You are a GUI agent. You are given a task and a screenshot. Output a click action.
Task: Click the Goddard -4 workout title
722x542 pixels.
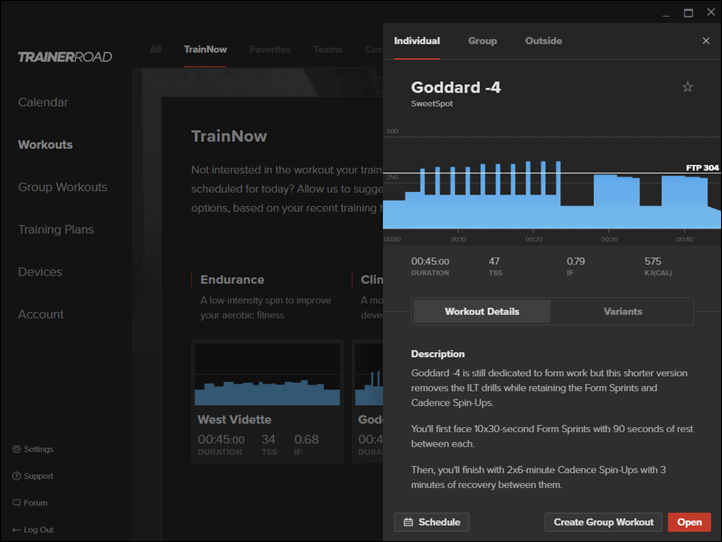pos(456,87)
